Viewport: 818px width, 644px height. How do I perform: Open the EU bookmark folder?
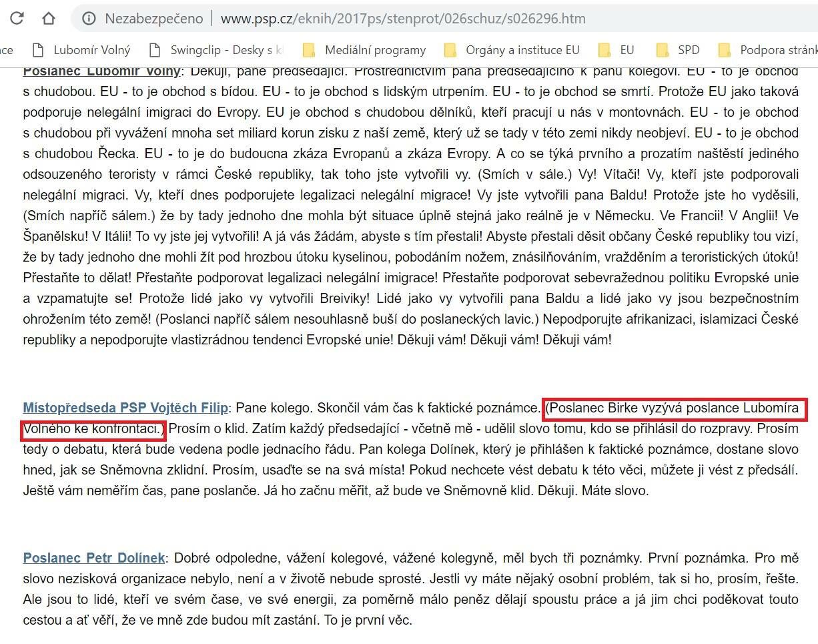pyautogui.click(x=616, y=49)
